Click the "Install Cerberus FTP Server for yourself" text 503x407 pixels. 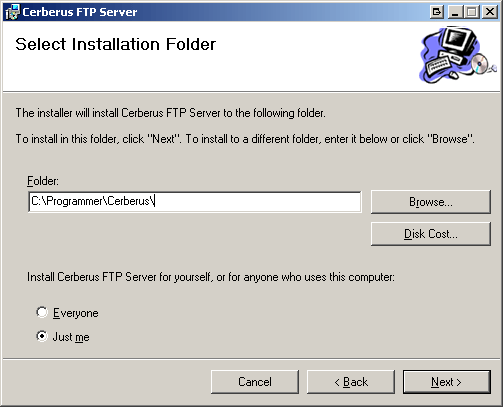(211, 277)
